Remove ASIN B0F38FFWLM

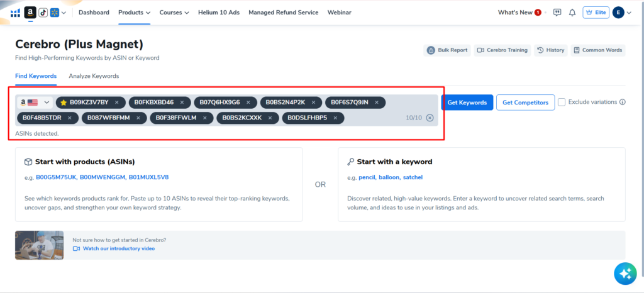[x=205, y=118]
